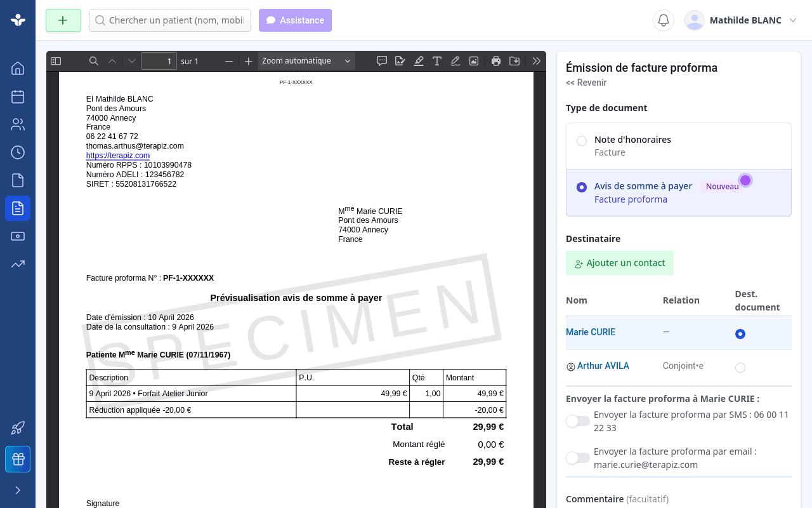Select Note d'honoraires radio option
The image size is (812, 508).
tap(582, 141)
